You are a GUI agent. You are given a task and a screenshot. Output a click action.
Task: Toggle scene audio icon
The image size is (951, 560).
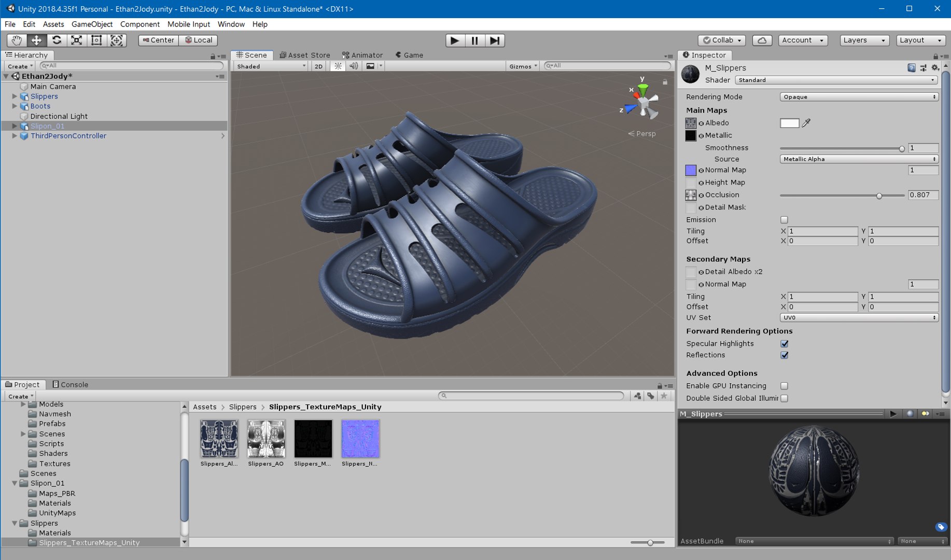[x=354, y=66]
